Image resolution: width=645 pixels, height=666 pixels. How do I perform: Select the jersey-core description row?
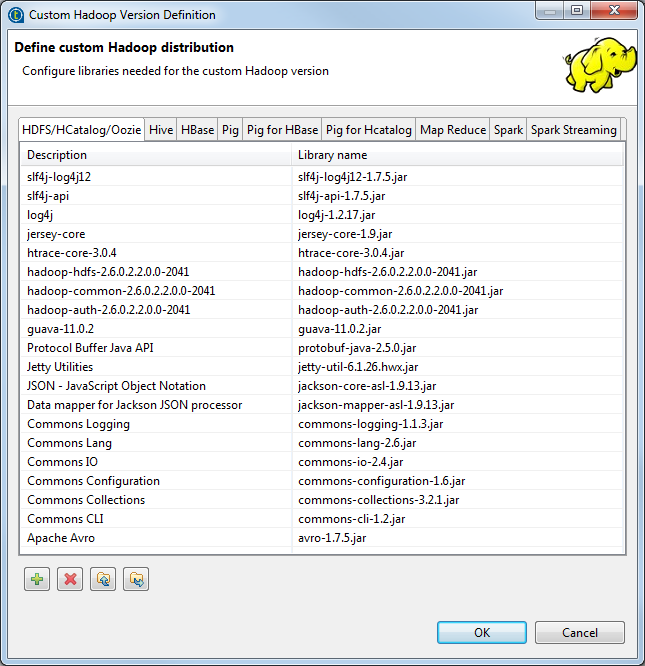pyautogui.click(x=56, y=234)
